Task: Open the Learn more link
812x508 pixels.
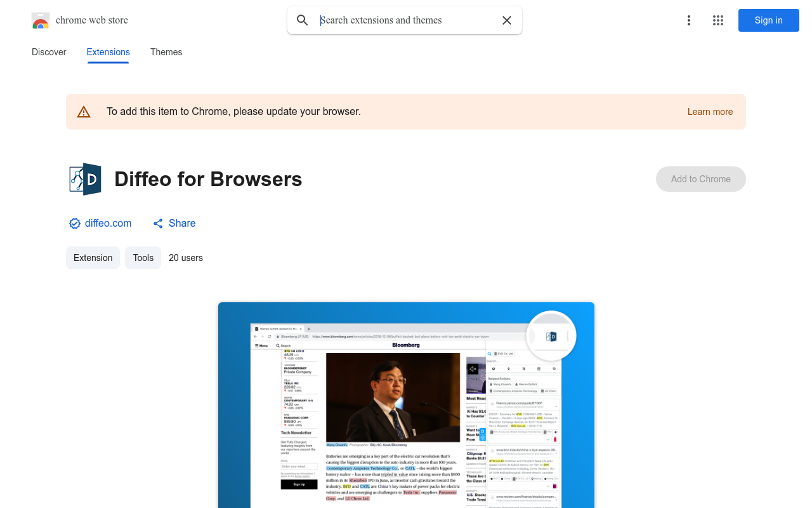Action: pos(710,112)
